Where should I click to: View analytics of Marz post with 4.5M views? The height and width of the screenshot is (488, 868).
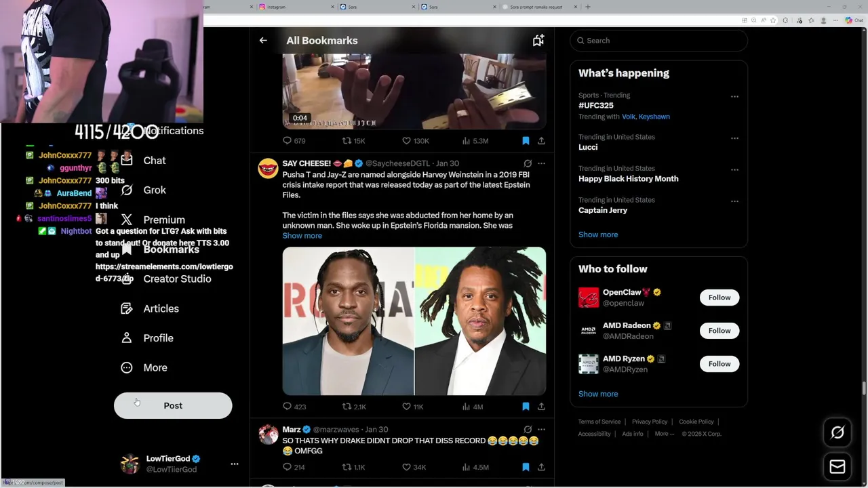[x=475, y=467]
